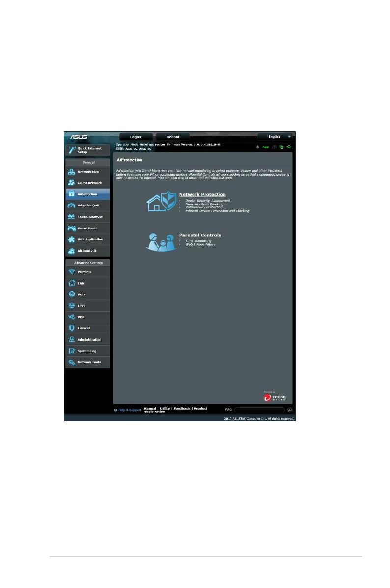The height and width of the screenshot is (588, 390).
Task: Click the Help & Support question icon
Action: point(116,410)
